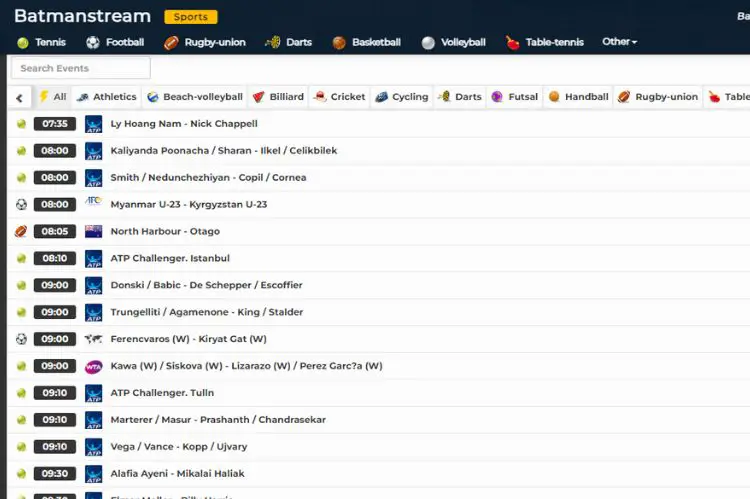Image resolution: width=750 pixels, height=499 pixels.
Task: Open the Football section in top navigation
Action: pyautogui.click(x=115, y=43)
